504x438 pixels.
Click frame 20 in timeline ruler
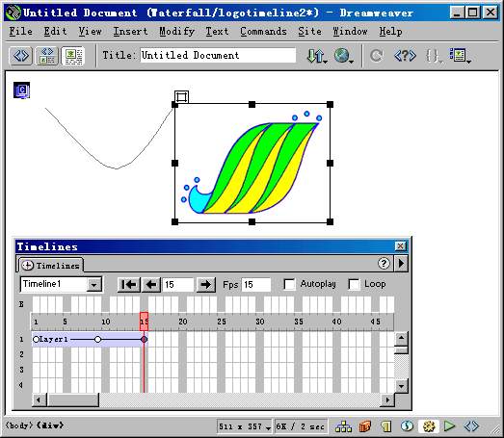[182, 322]
